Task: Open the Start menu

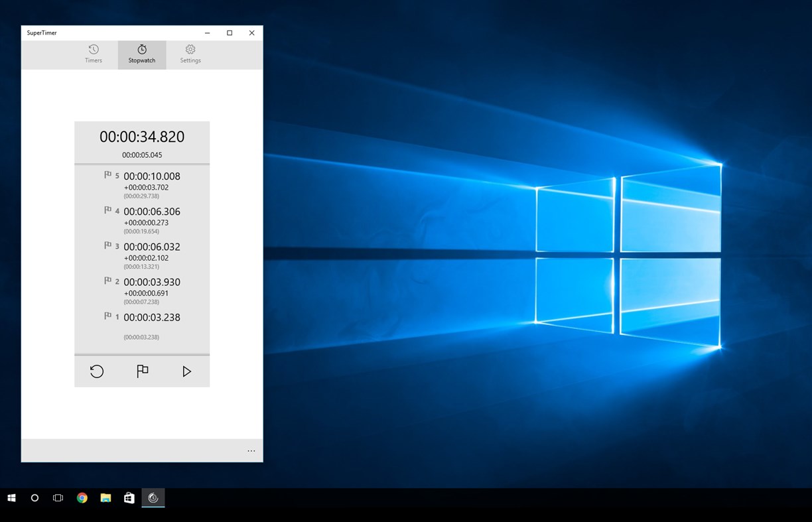Action: [13, 498]
